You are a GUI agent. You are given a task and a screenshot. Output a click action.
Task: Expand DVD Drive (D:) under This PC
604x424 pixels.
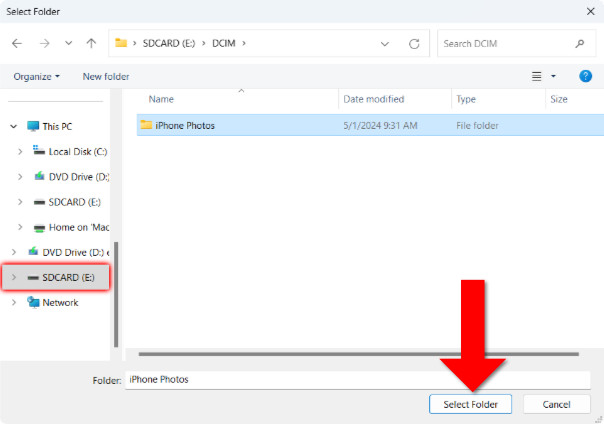tap(20, 177)
